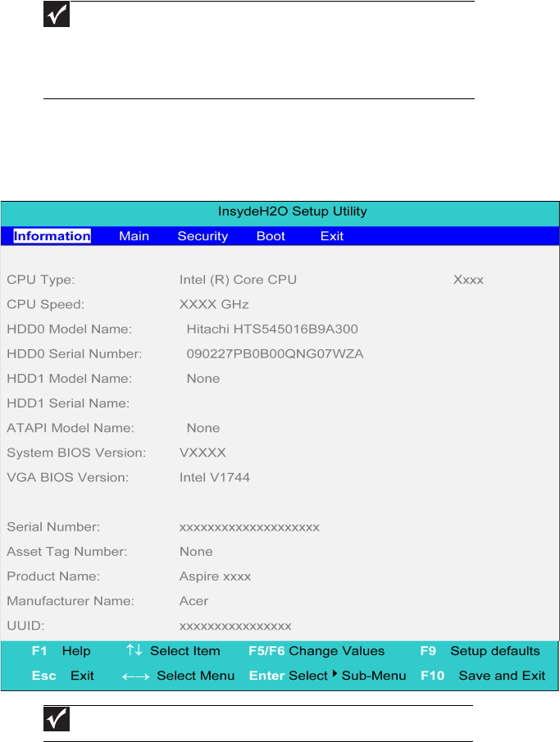Click the F9 Setup defaults hint
This screenshot has width=560, height=742.
click(480, 651)
